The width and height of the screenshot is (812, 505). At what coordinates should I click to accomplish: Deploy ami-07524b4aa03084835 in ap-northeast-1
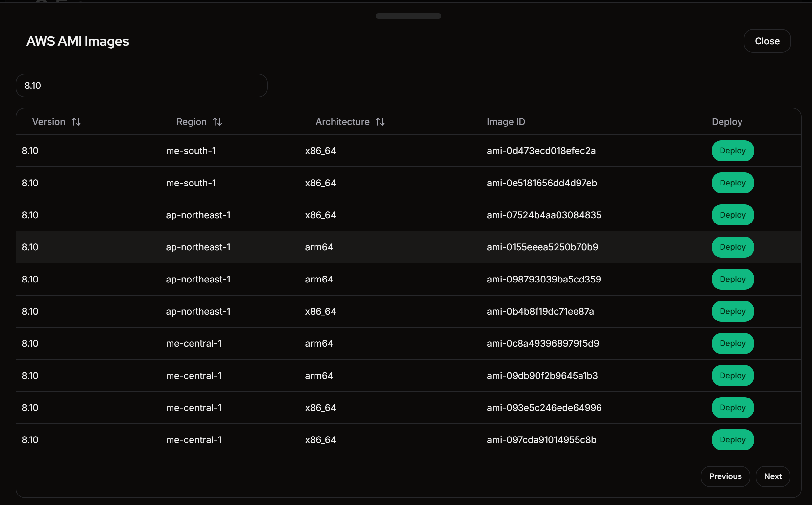click(x=732, y=215)
